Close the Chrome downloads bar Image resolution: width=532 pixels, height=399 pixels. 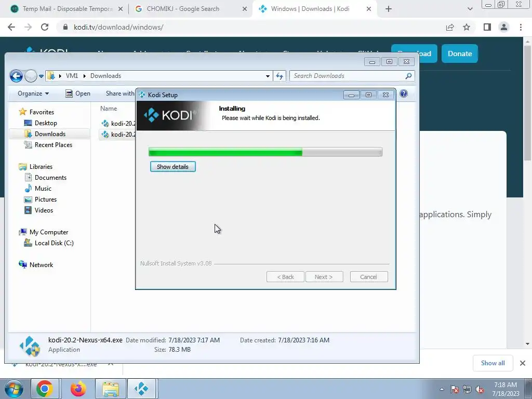click(523, 363)
